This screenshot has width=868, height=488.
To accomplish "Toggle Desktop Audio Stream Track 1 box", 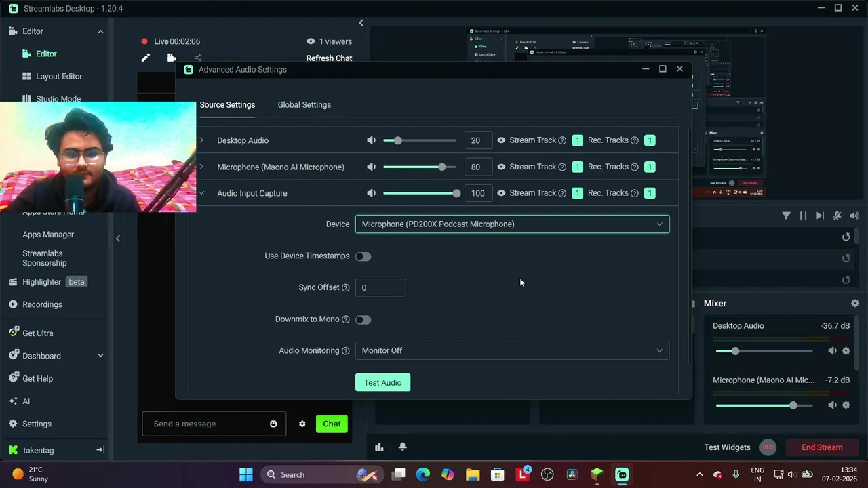I will point(577,140).
